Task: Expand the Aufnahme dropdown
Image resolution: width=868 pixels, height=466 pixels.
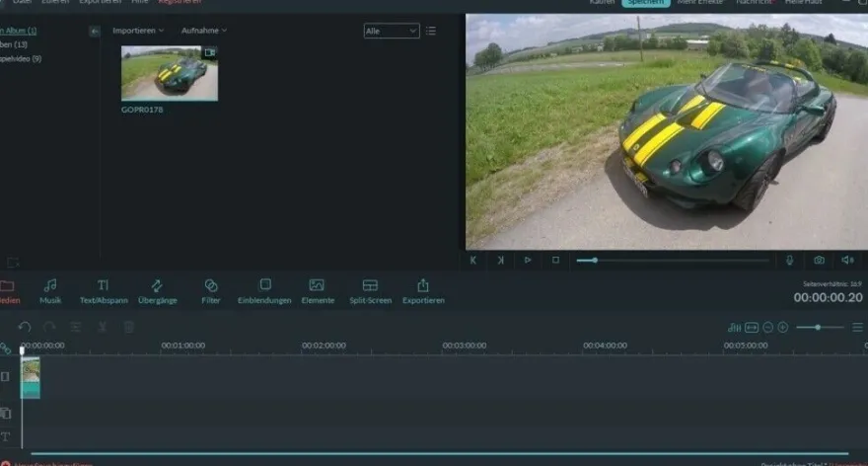Action: [204, 31]
